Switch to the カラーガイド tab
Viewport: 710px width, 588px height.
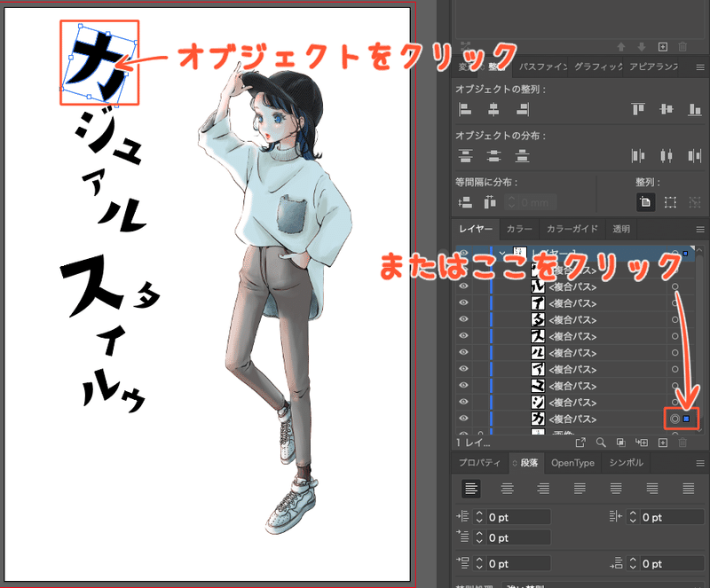pos(572,228)
